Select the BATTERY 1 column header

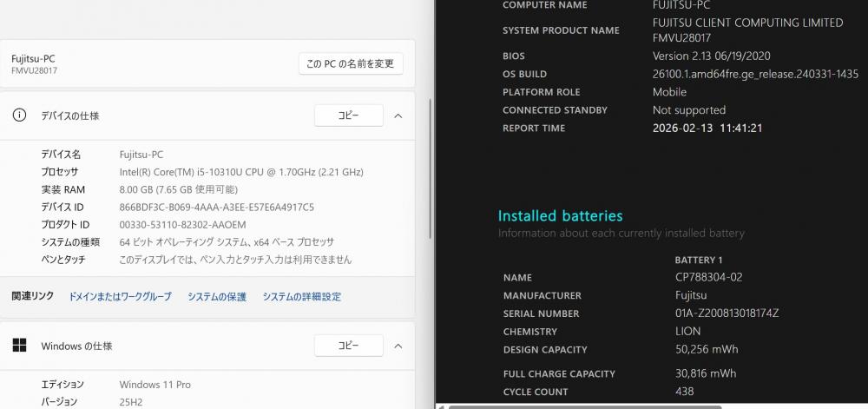tap(699, 261)
